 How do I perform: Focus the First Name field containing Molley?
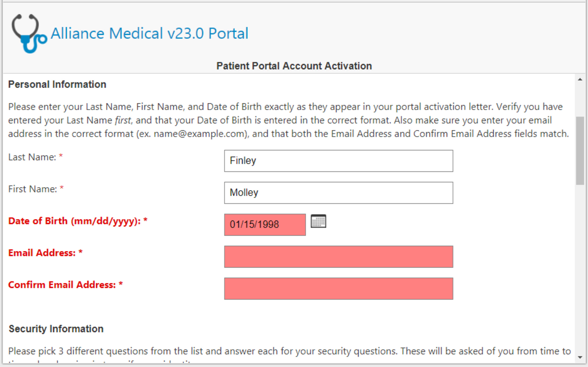click(338, 193)
